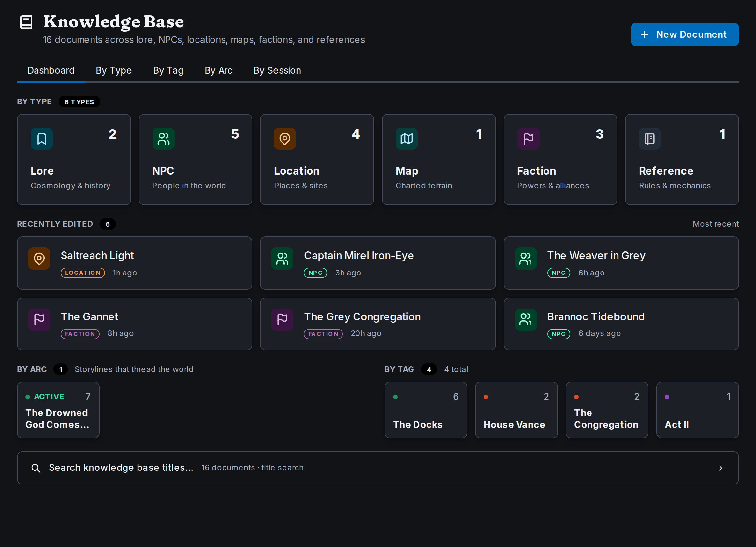Click the search magnifier icon

tap(36, 468)
